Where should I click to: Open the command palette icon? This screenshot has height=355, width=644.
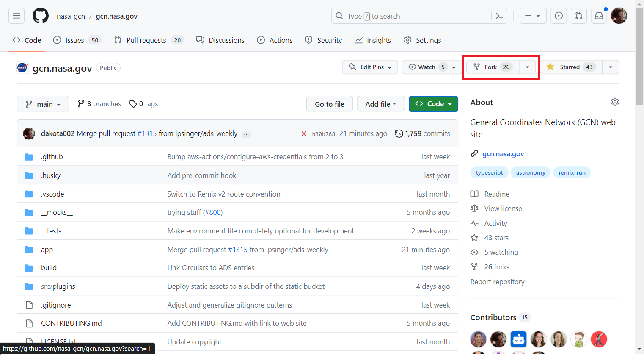499,16
